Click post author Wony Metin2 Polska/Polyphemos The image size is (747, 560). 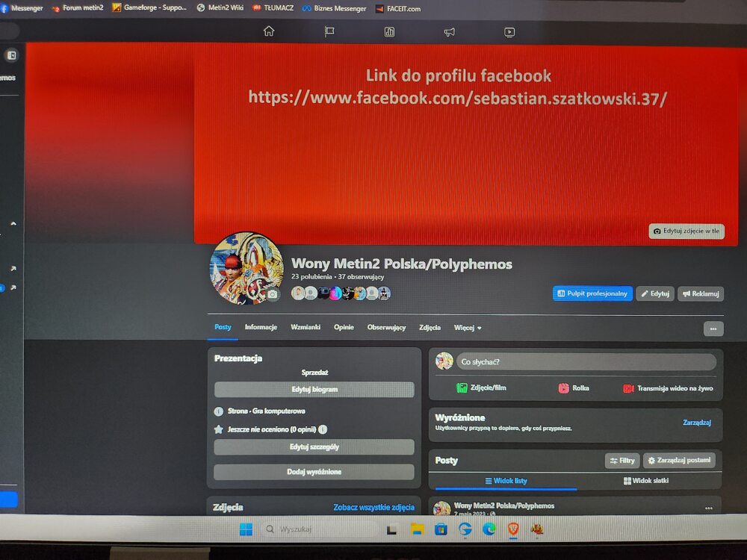tap(503, 505)
